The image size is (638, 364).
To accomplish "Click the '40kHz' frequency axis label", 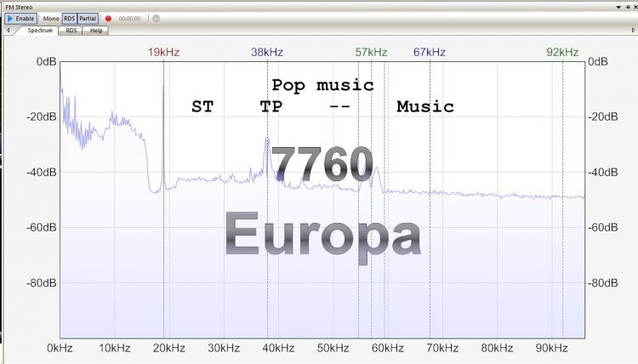I will click(278, 348).
